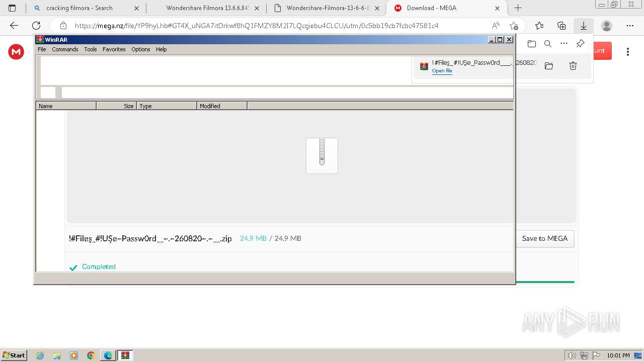Search downloads in downloads panel
644x362 pixels.
coord(548,44)
